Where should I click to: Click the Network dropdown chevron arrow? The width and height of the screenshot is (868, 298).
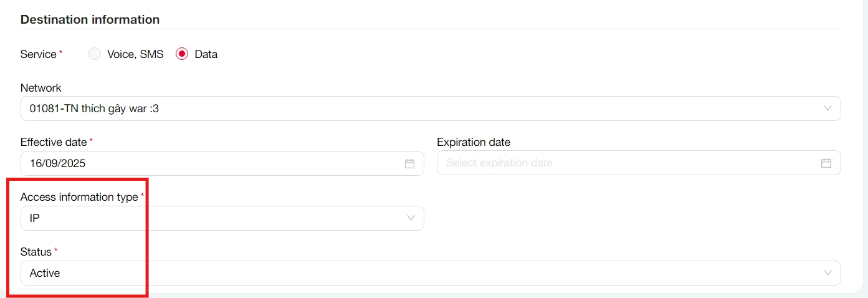pos(827,108)
